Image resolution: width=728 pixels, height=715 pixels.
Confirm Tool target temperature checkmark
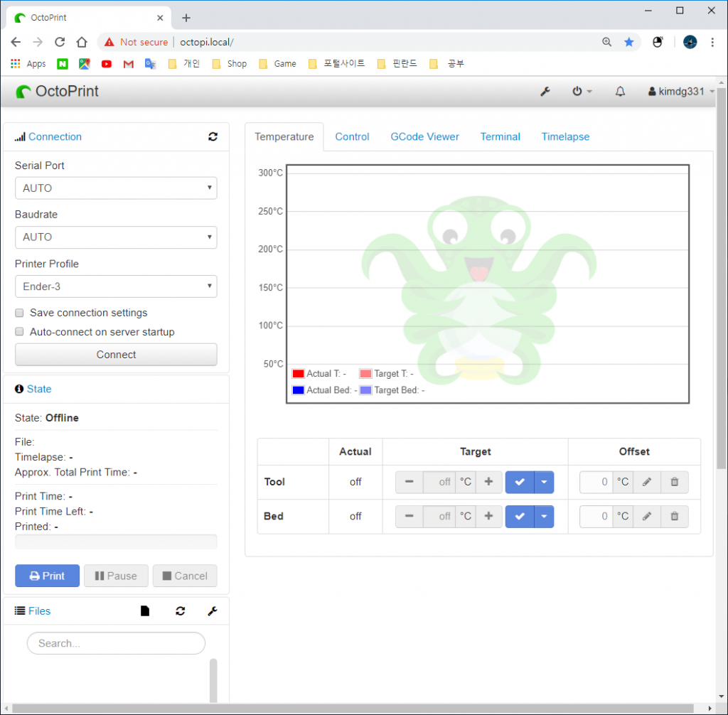coord(520,482)
